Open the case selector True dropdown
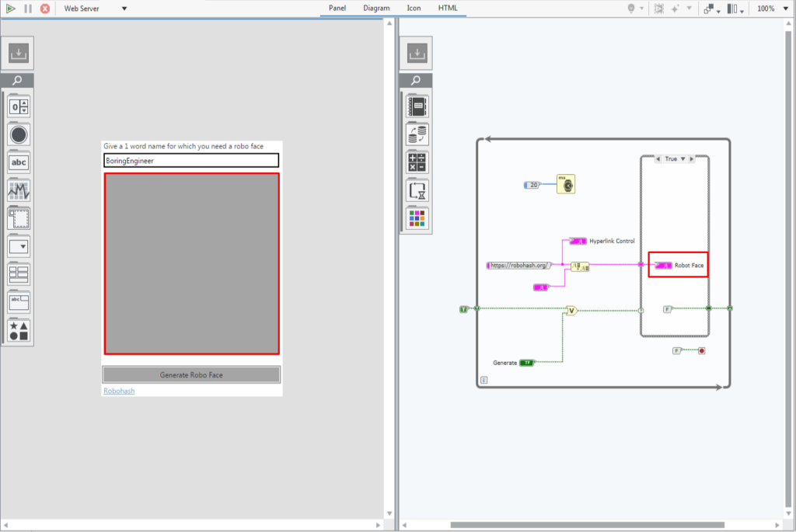This screenshot has width=796, height=532. tap(683, 158)
